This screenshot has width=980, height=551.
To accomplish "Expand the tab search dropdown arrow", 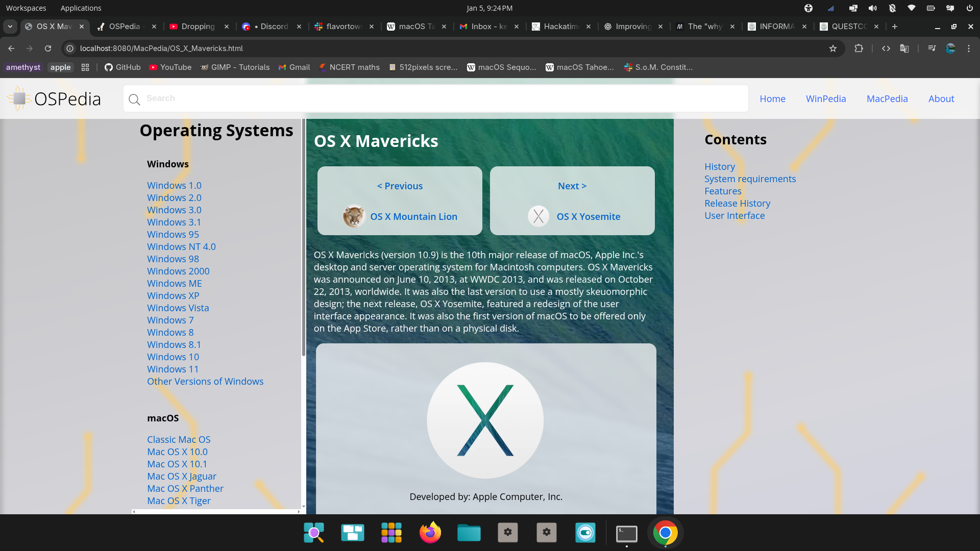I will coord(10,27).
